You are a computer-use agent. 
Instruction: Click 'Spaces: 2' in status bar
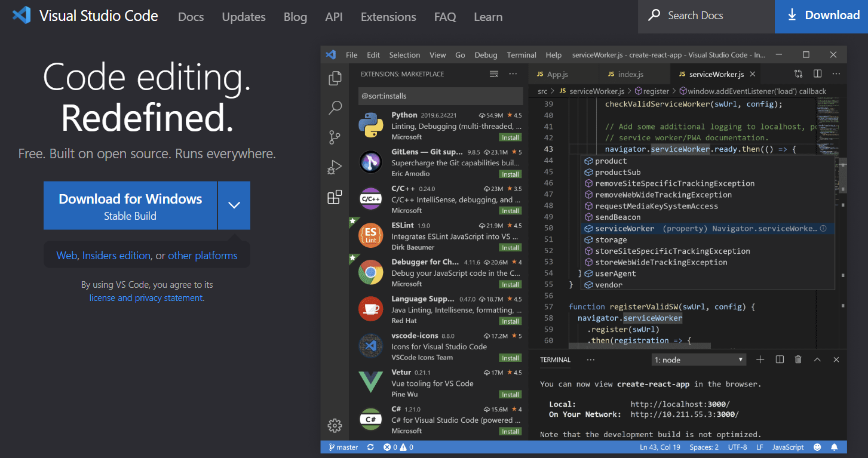pyautogui.click(x=704, y=447)
